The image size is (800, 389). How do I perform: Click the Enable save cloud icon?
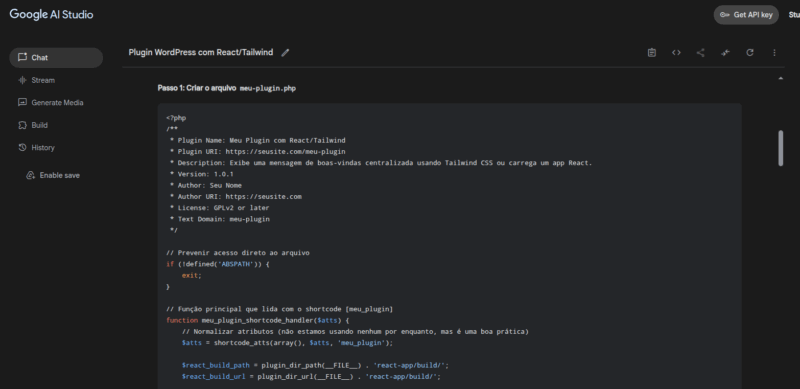coord(30,175)
